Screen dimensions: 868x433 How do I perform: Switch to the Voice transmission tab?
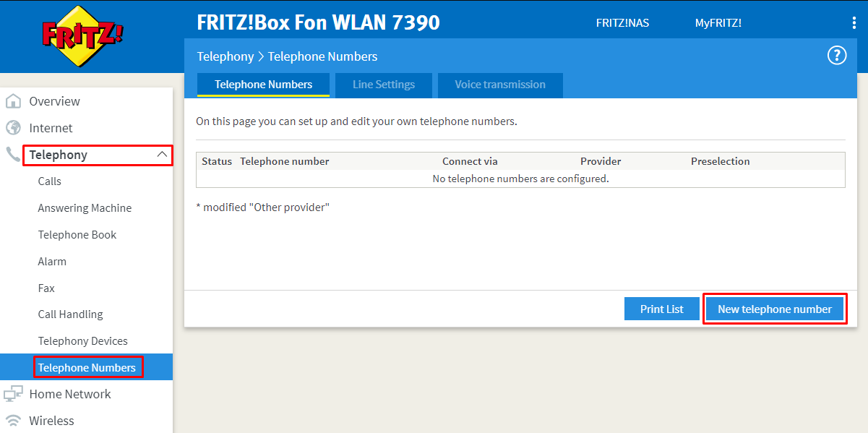point(500,85)
